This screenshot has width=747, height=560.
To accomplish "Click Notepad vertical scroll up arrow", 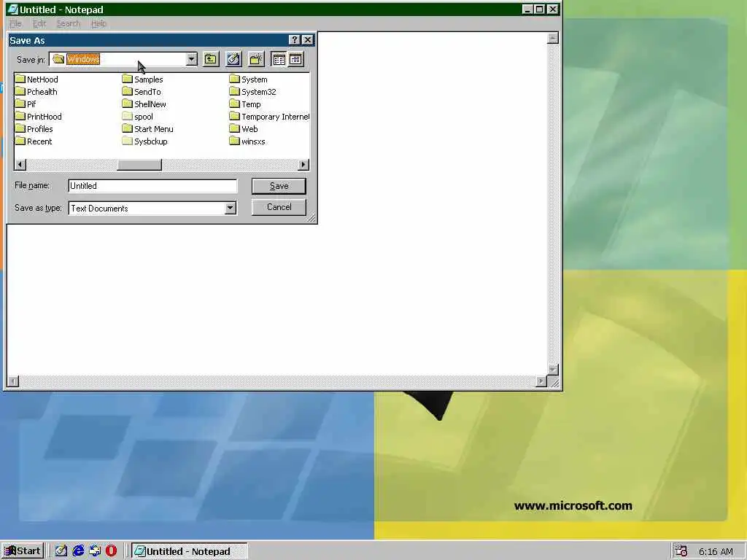I will pyautogui.click(x=553, y=38).
